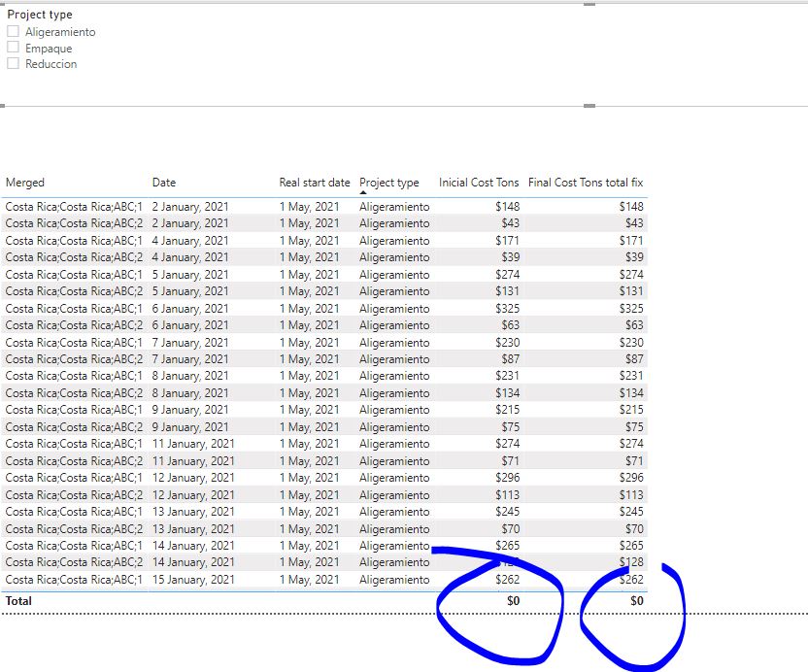Select the 13 January, 2021 date for ABC;1
808x672 pixels.
tap(193, 511)
